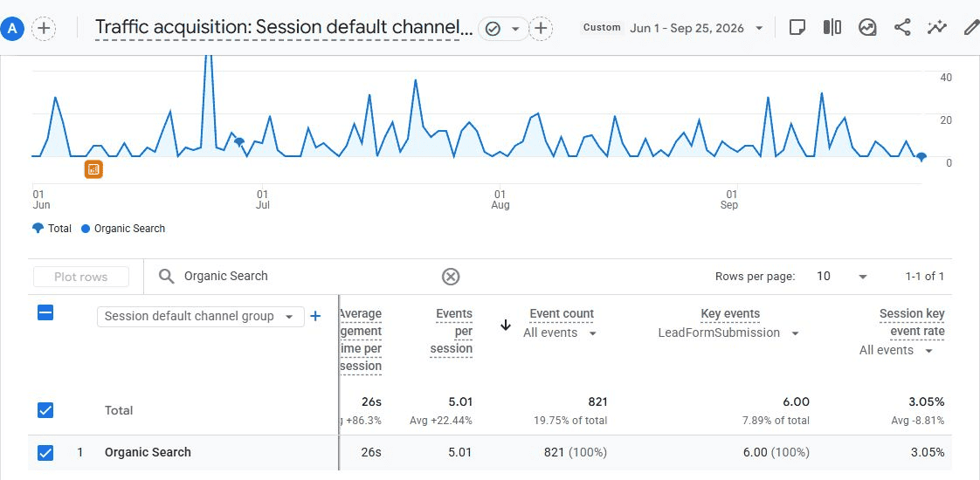Screen dimensions: 980x480
Task: Click the report status checkmark icon
Action: [493, 29]
